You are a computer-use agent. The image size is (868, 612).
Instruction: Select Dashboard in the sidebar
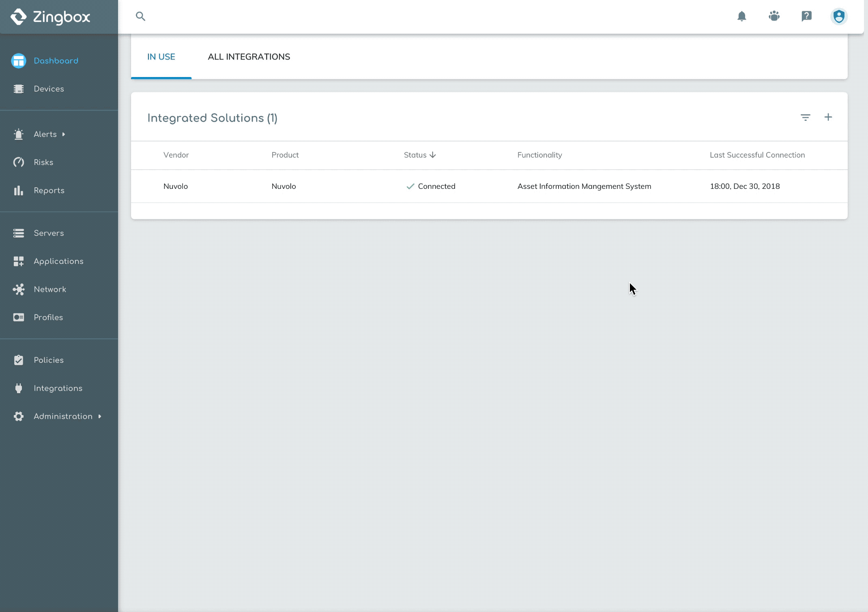(56, 60)
